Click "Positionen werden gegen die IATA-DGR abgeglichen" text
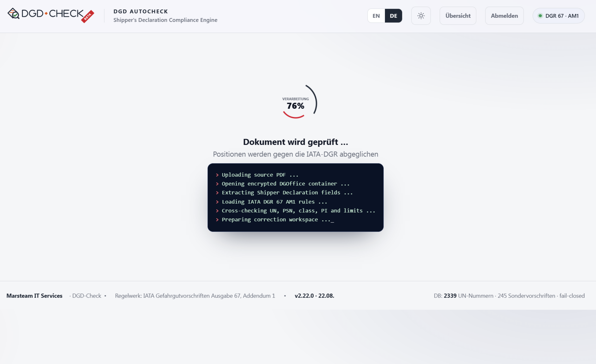Viewport: 596px width, 364px height. tap(295, 154)
